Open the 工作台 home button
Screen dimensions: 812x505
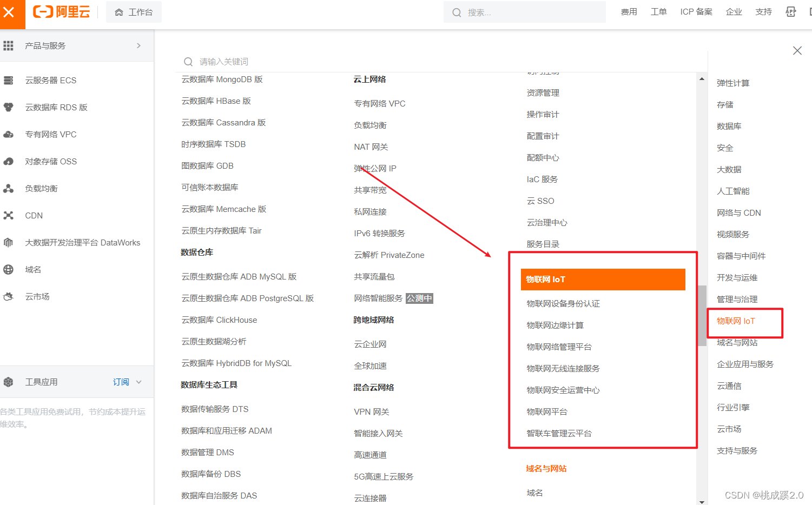point(134,12)
